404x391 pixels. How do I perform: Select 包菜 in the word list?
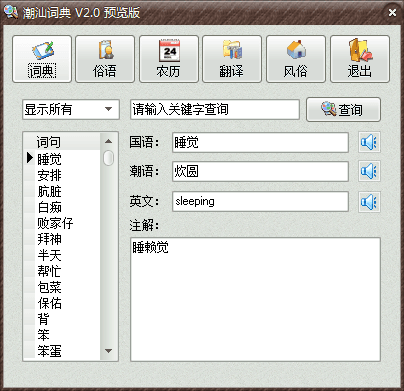coord(67,287)
